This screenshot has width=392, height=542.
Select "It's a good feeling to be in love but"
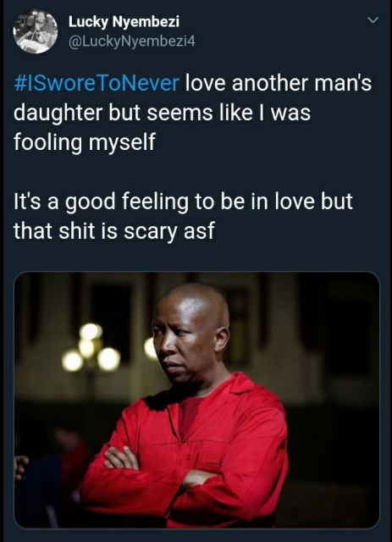click(183, 202)
